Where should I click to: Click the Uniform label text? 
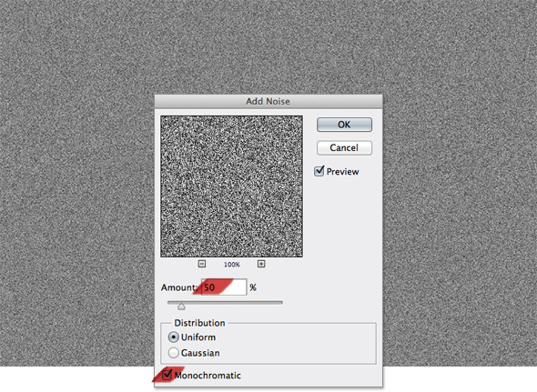[x=198, y=337]
